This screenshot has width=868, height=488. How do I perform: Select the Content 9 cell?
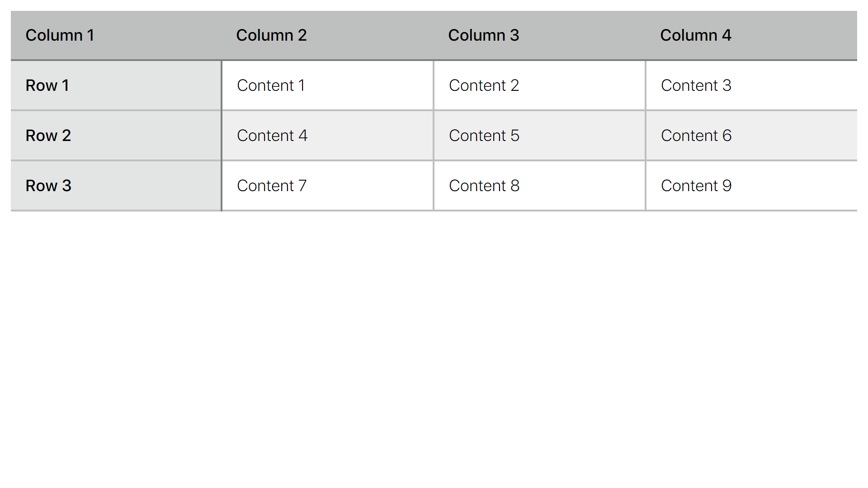752,186
